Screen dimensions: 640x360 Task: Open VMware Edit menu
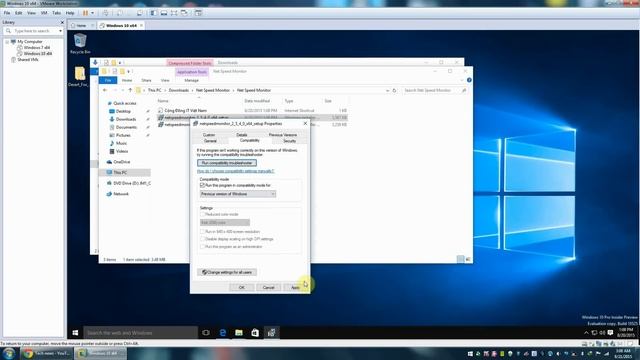tap(19, 13)
